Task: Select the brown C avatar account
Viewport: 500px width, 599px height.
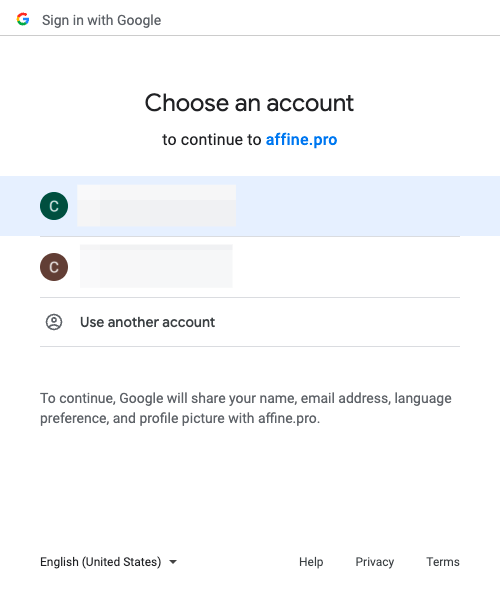Action: point(54,267)
